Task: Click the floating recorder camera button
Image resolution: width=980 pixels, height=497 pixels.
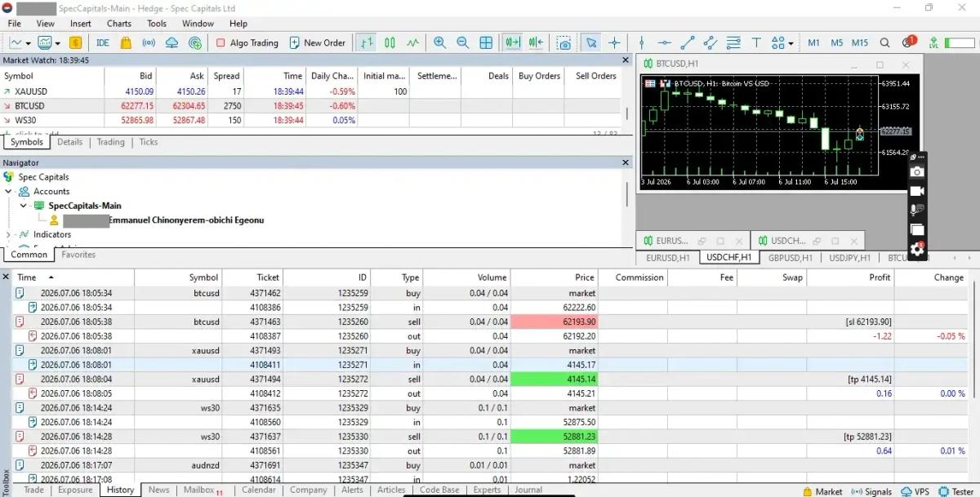Action: coord(917,171)
